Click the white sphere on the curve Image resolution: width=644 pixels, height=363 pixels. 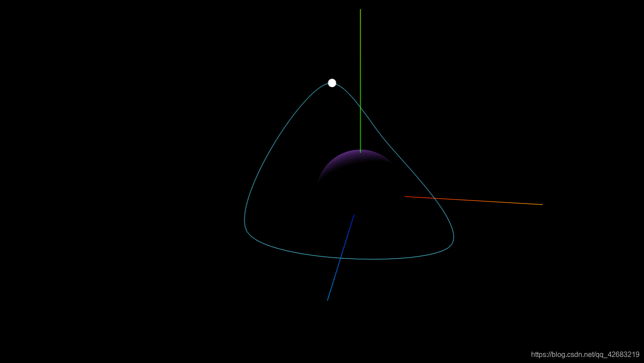pyautogui.click(x=332, y=83)
